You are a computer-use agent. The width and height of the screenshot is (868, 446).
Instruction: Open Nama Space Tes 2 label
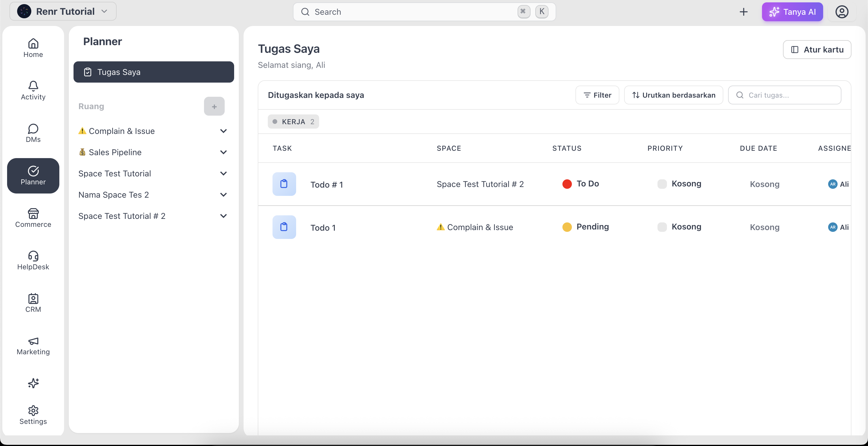pos(114,195)
